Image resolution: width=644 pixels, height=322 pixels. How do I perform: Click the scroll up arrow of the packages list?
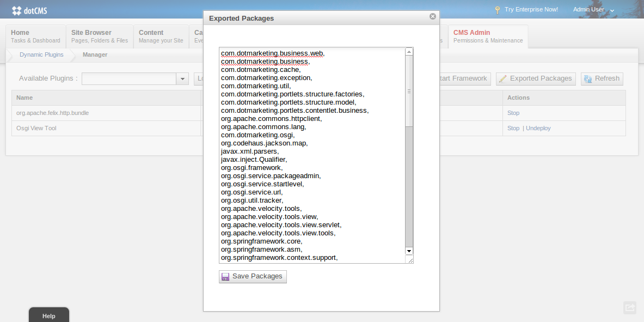click(x=409, y=52)
